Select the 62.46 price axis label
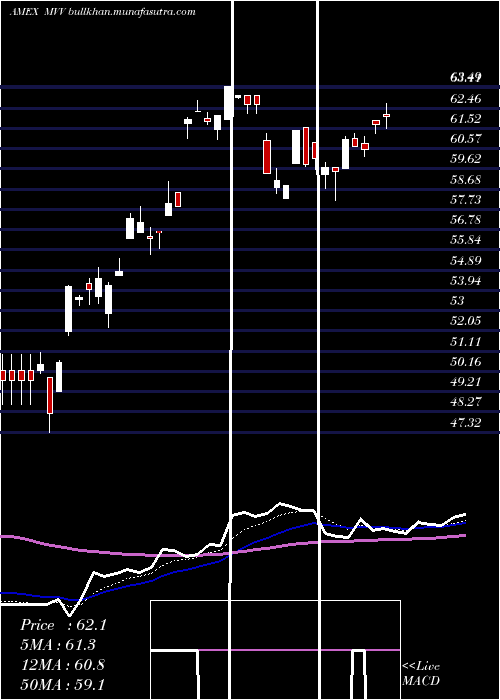The width and height of the screenshot is (500, 700). [x=466, y=99]
